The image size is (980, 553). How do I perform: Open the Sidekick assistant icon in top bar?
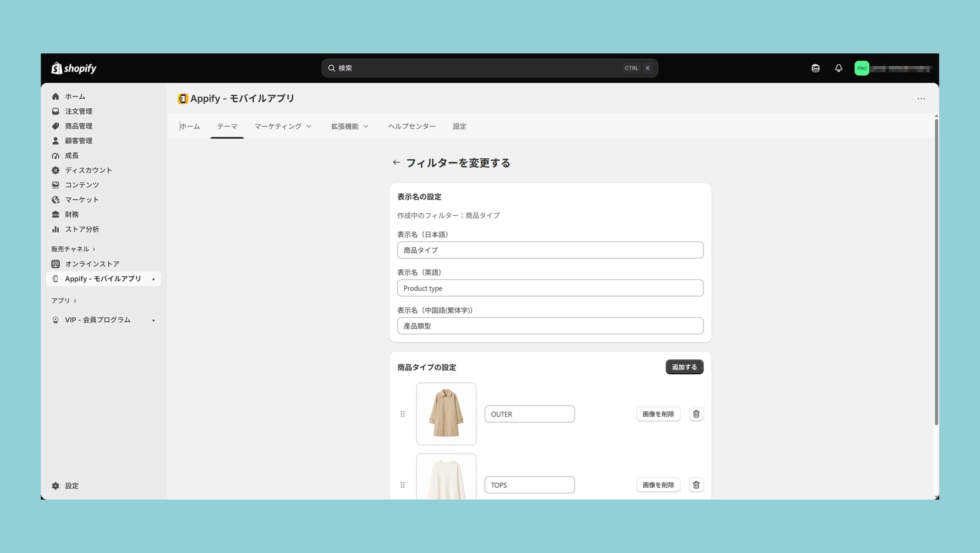pos(815,68)
